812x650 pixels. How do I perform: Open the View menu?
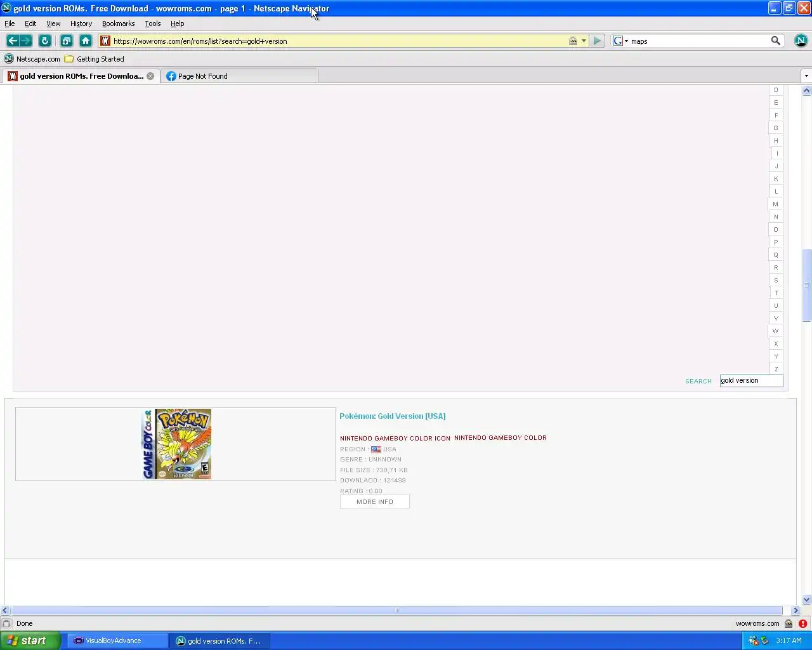tap(53, 23)
